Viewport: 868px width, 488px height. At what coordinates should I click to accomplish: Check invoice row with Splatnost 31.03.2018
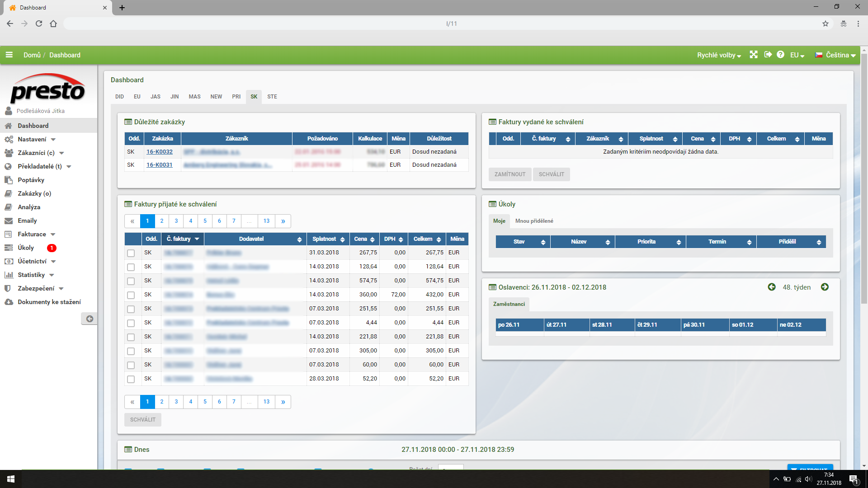[131, 253]
